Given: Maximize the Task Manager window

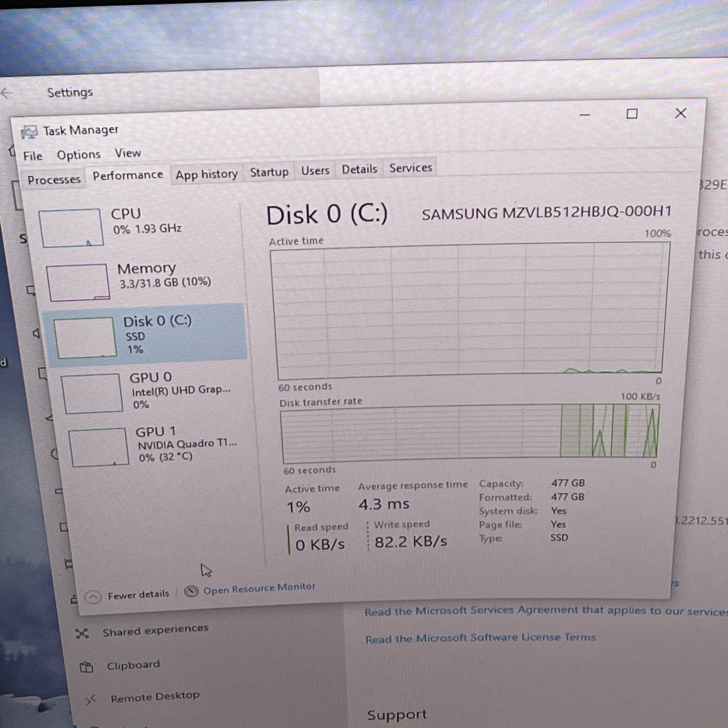Looking at the screenshot, I should (632, 114).
